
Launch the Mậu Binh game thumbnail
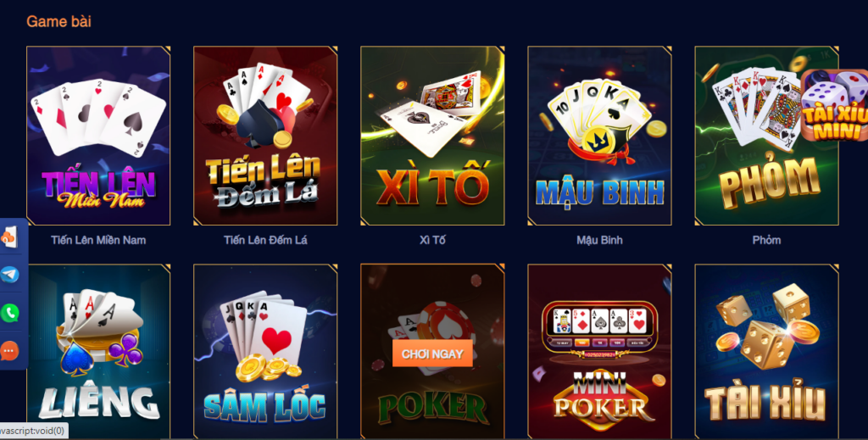599,136
